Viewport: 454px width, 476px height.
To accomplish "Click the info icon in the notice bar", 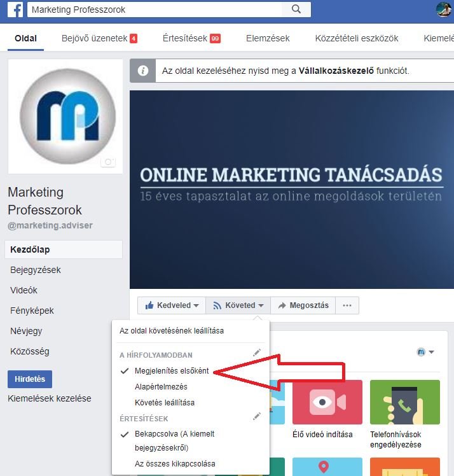I will pos(143,71).
